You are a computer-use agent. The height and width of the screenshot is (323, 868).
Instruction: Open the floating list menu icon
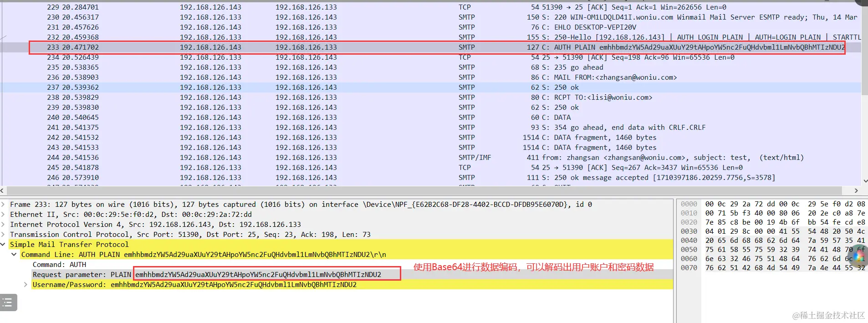[8, 302]
